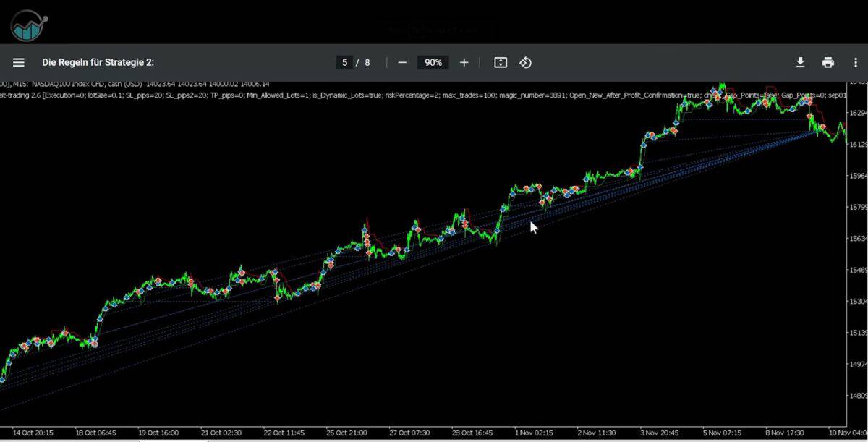Print the current document
Screen dimensions: 868x442
pos(829,62)
